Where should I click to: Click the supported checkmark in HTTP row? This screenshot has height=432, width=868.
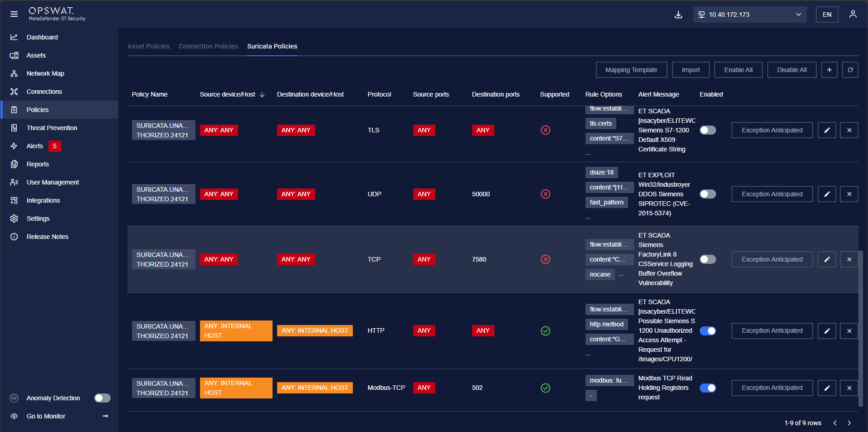[546, 331]
